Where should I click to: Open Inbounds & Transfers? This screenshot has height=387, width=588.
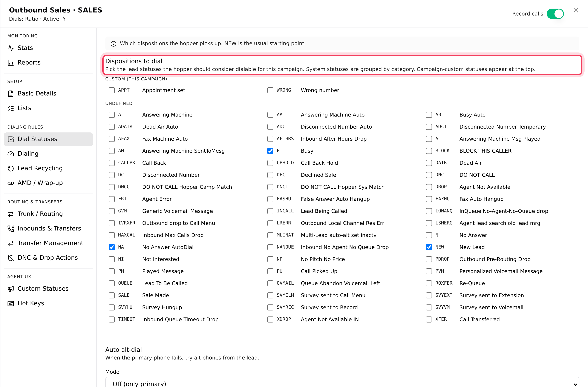tap(48, 228)
